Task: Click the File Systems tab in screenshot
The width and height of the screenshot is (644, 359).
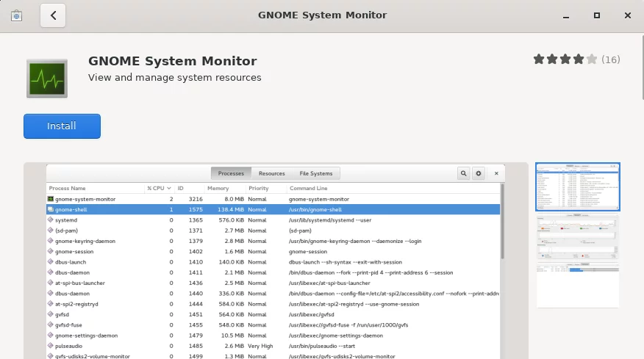Action: click(x=316, y=173)
